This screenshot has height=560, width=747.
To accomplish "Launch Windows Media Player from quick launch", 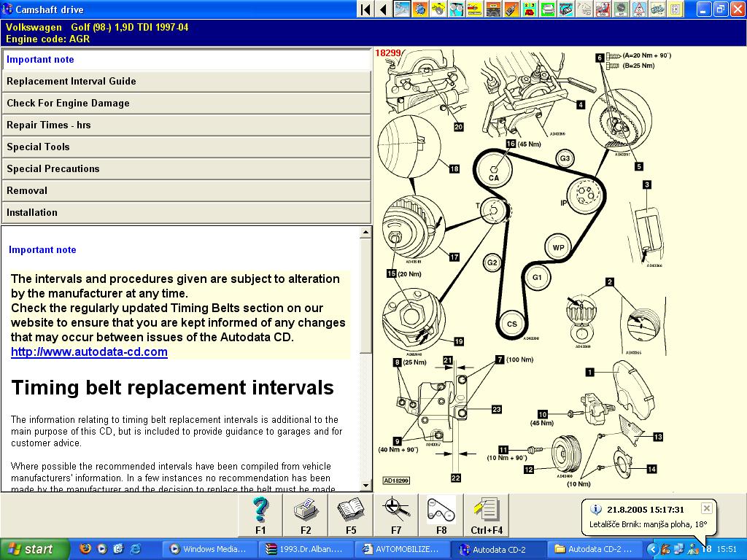I will (x=102, y=548).
